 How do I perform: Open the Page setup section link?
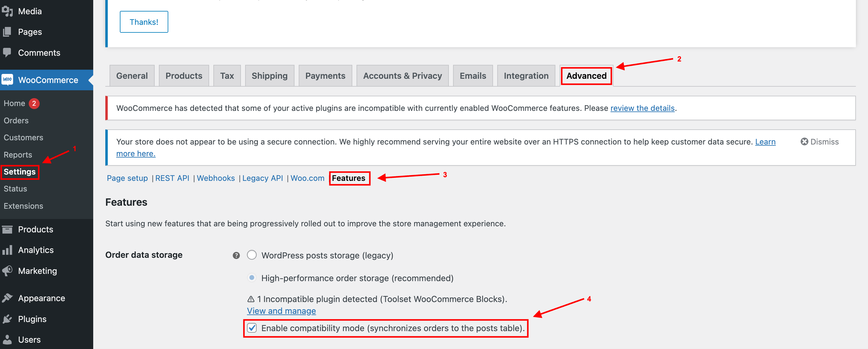click(127, 178)
